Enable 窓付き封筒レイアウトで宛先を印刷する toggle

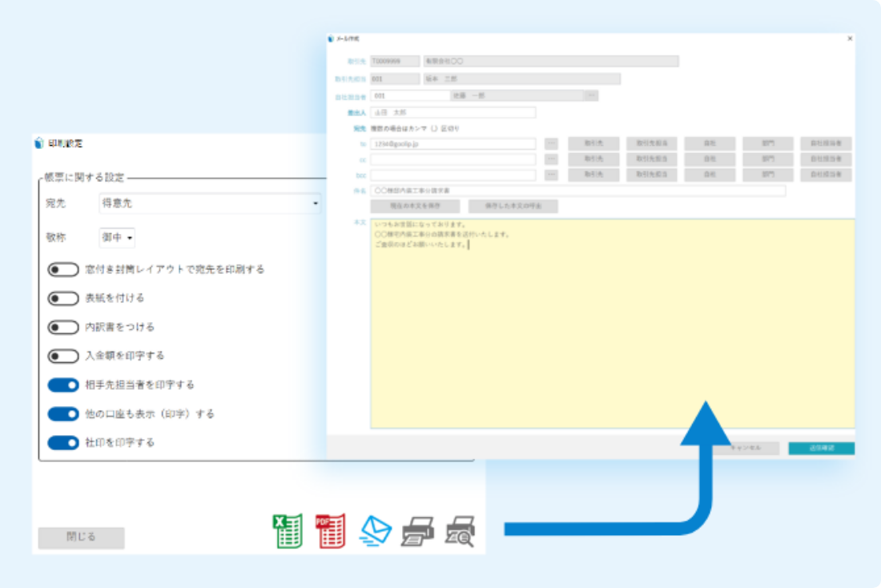click(x=62, y=270)
